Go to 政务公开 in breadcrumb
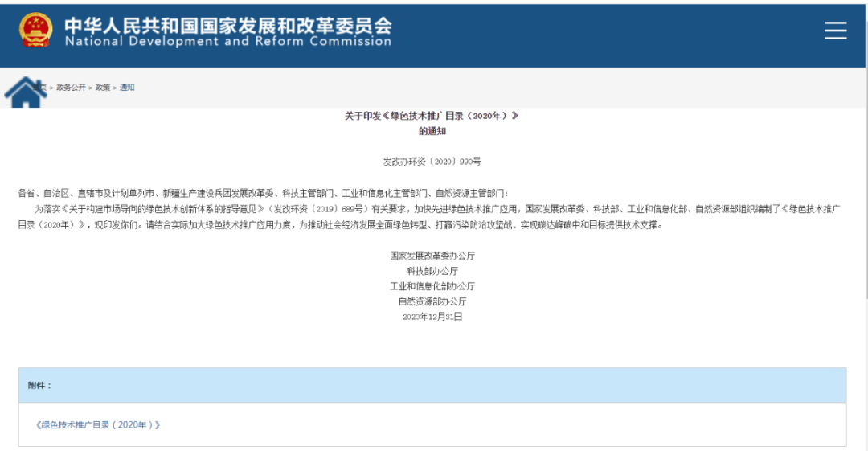Screen dimensions: 868x451 coord(71,88)
